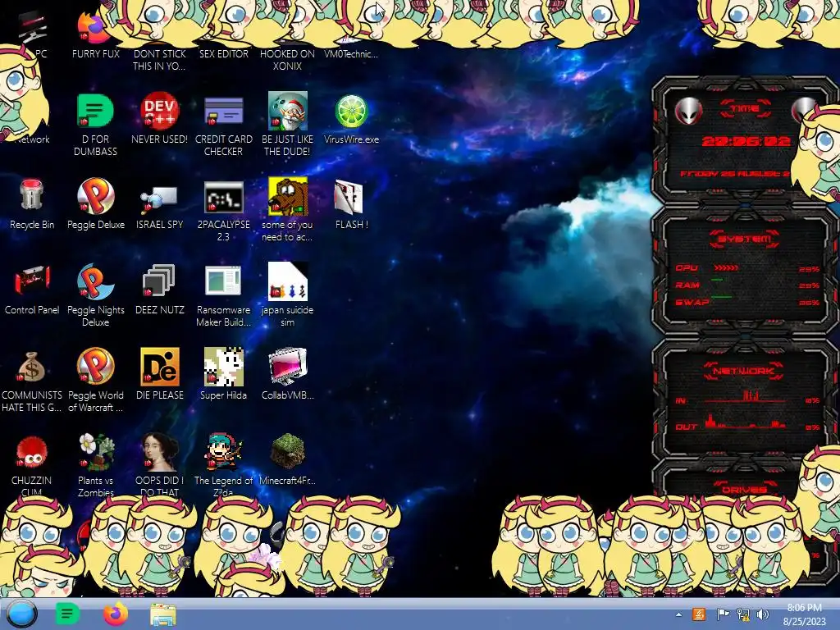Click the CPU usage bar in gadget

727,267
